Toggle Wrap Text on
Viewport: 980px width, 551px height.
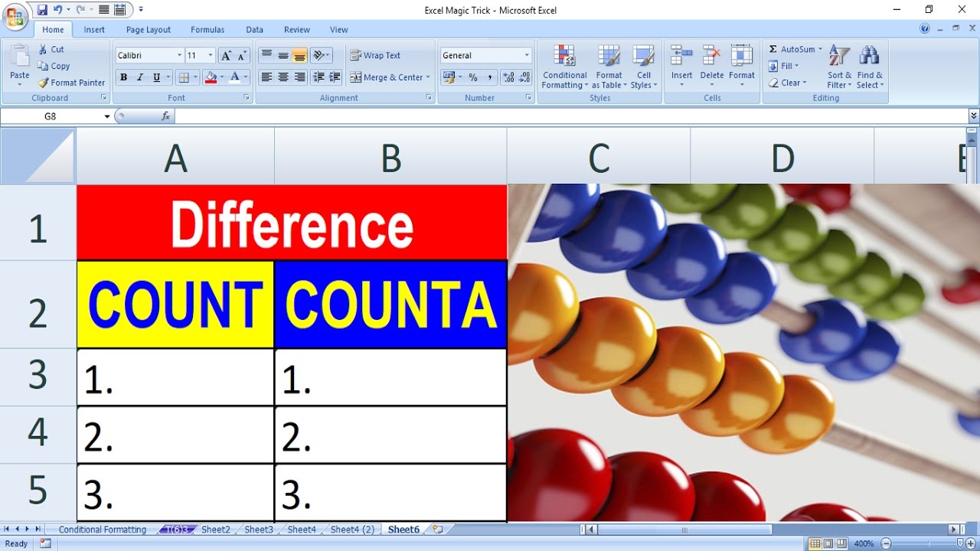[x=376, y=55]
